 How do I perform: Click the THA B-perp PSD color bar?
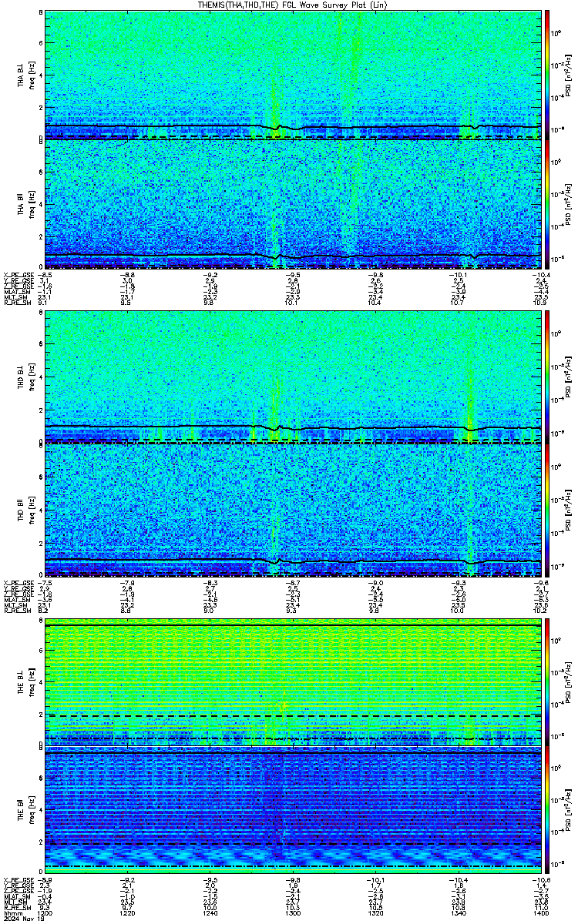pyautogui.click(x=548, y=75)
